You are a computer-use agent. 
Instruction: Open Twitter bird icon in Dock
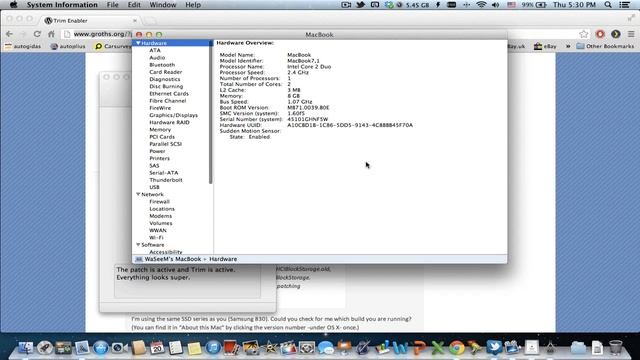point(494,347)
